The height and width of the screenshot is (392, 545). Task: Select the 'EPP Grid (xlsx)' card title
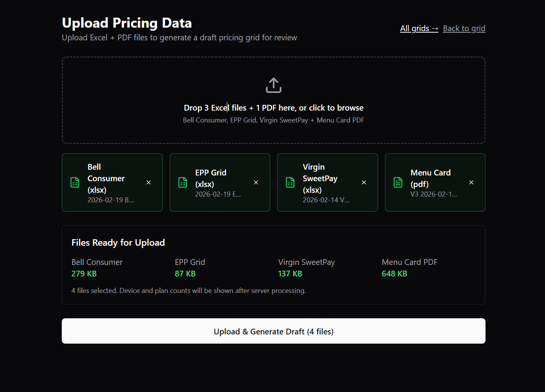[211, 179]
